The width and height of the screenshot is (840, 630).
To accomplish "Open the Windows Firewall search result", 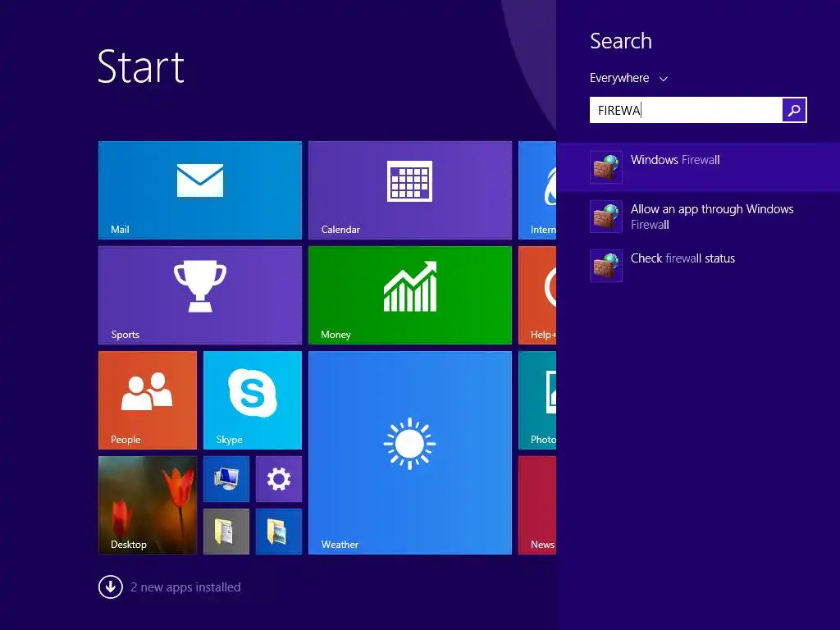I will [x=698, y=167].
